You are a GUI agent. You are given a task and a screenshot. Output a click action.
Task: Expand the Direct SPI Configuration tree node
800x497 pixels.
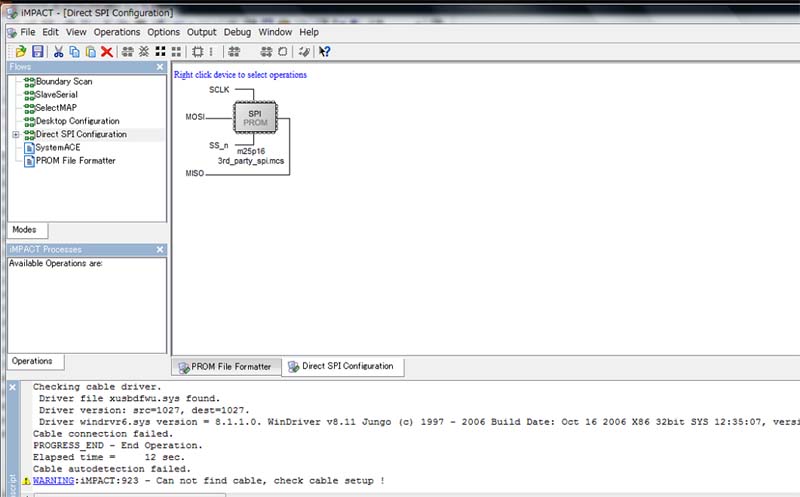(x=16, y=135)
